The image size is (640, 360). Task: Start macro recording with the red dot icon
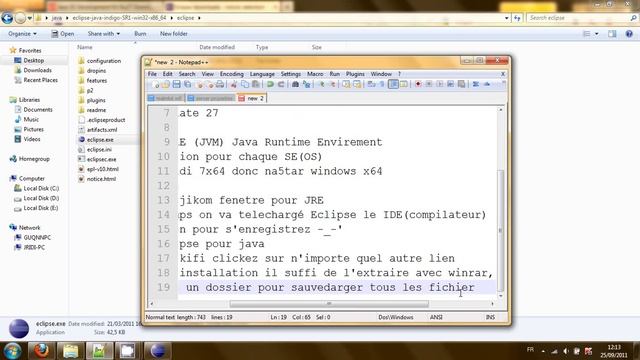coord(418,84)
